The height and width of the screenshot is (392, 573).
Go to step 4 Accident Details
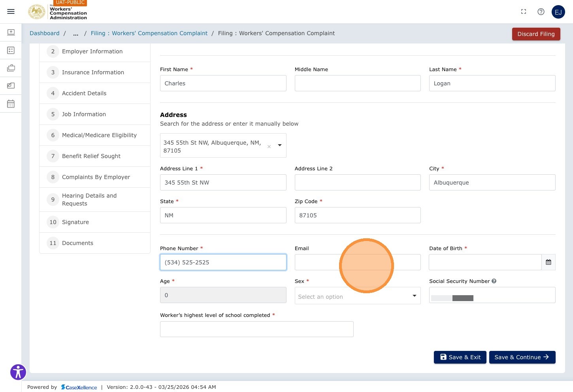point(95,93)
